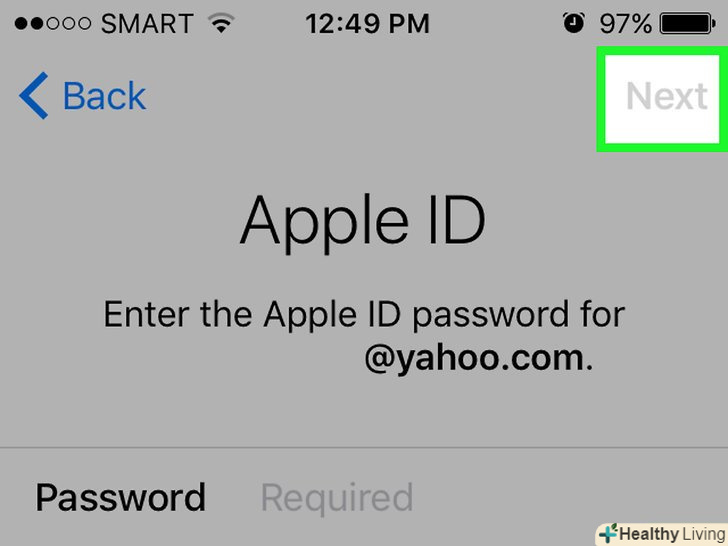Tap the Password label

coord(120,497)
